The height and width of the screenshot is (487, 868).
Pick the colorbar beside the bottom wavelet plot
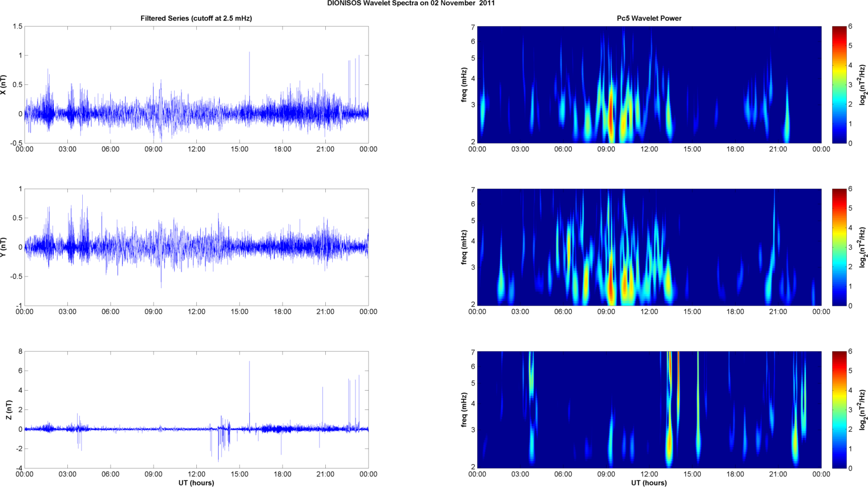[839, 410]
